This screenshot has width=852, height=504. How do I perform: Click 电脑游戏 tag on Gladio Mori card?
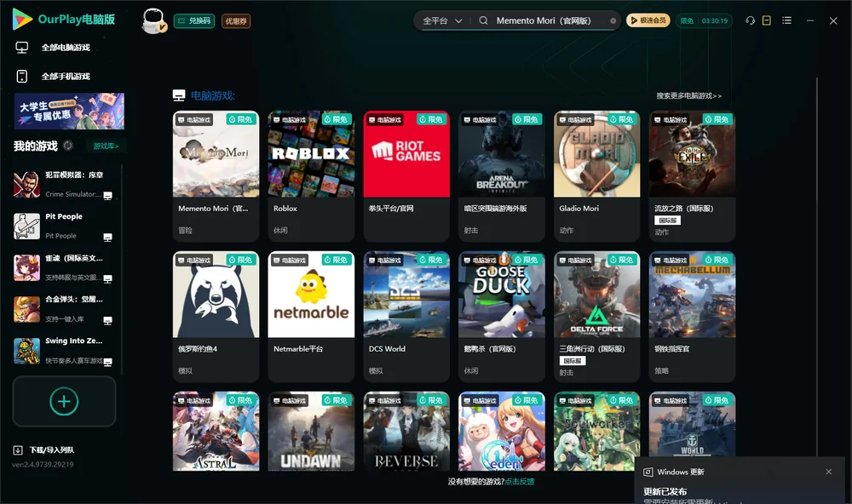pyautogui.click(x=576, y=119)
